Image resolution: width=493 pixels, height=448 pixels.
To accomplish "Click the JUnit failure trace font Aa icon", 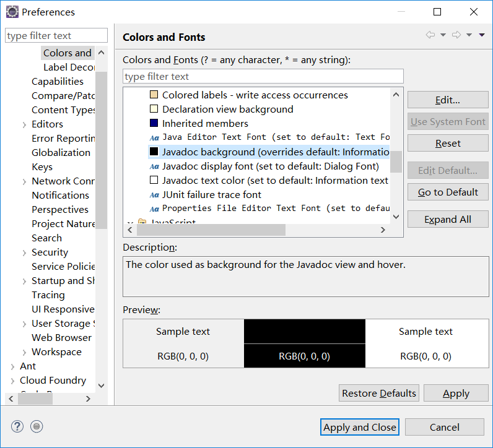I will [154, 195].
